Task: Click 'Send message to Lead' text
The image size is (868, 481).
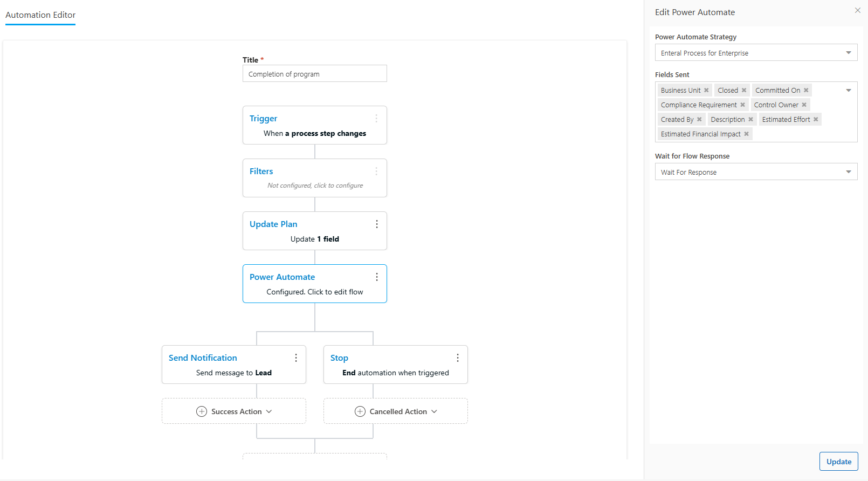Action: 234,373
